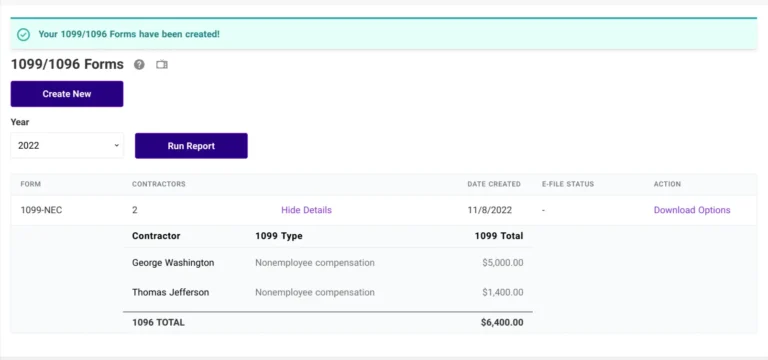The image size is (768, 360).
Task: Click the CONTRACTORS column header
Action: (x=159, y=184)
